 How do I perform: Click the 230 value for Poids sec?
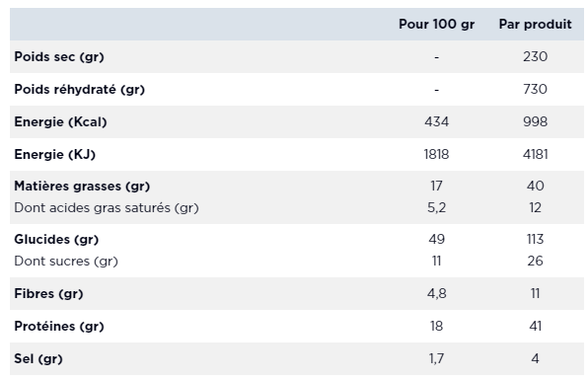(535, 56)
